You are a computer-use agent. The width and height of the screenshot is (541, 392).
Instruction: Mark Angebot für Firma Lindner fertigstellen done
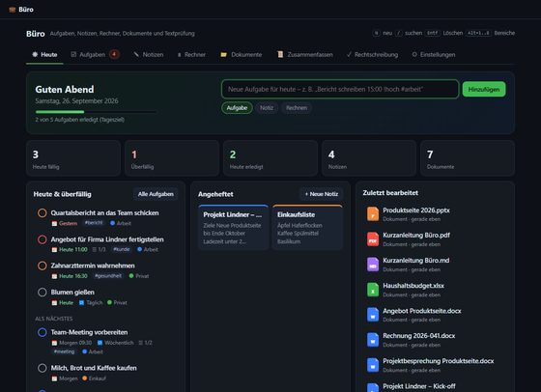coord(43,239)
